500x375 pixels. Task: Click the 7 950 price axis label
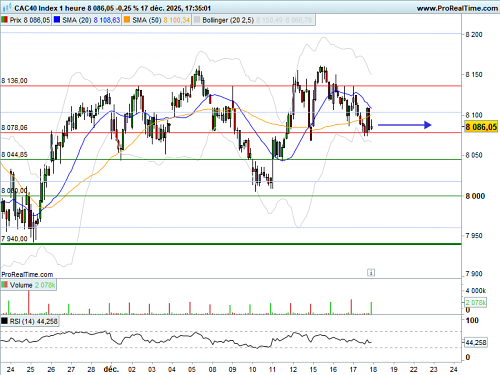[474, 236]
